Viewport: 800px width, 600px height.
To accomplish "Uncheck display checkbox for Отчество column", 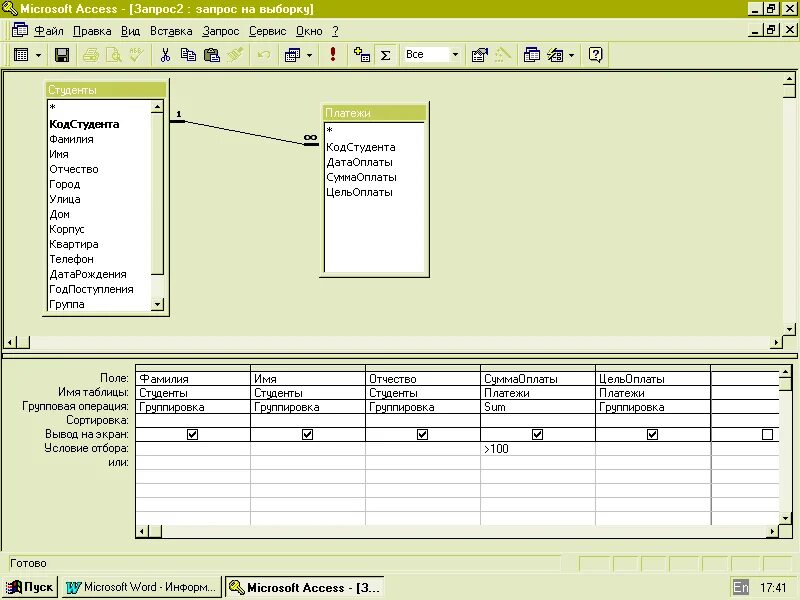I will click(x=422, y=434).
